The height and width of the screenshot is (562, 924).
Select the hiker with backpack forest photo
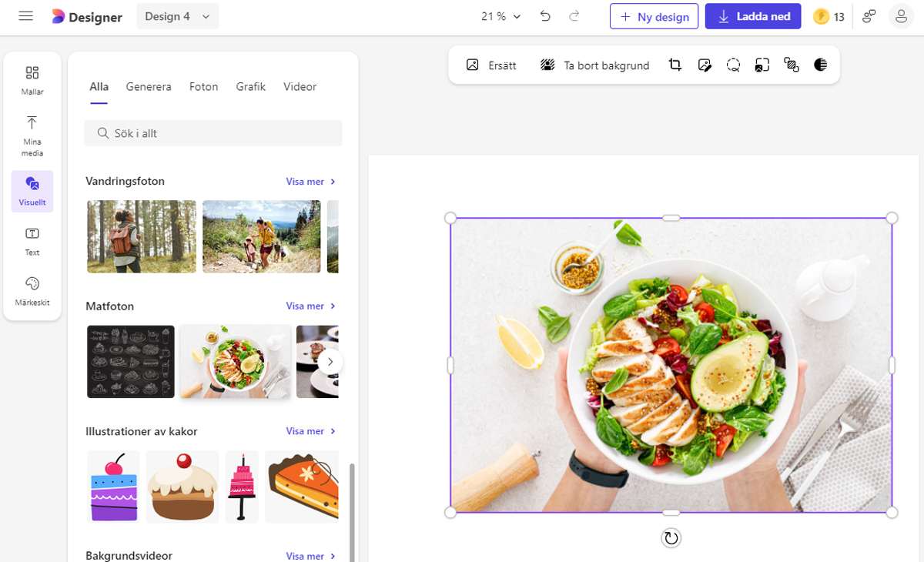click(142, 236)
